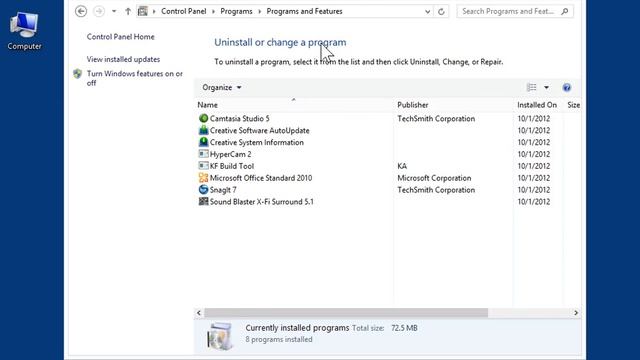Select Camtasia Studio 5 icon
This screenshot has width=640, height=360.
[203, 118]
